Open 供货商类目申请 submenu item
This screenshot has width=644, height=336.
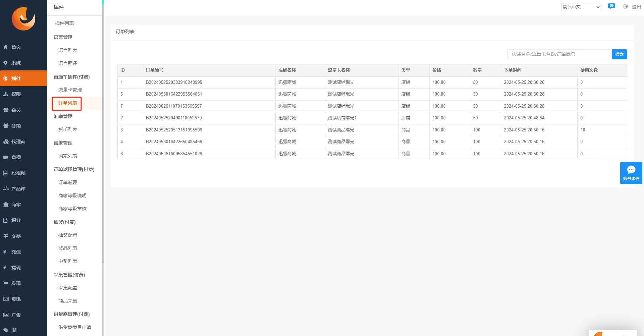pos(75,327)
